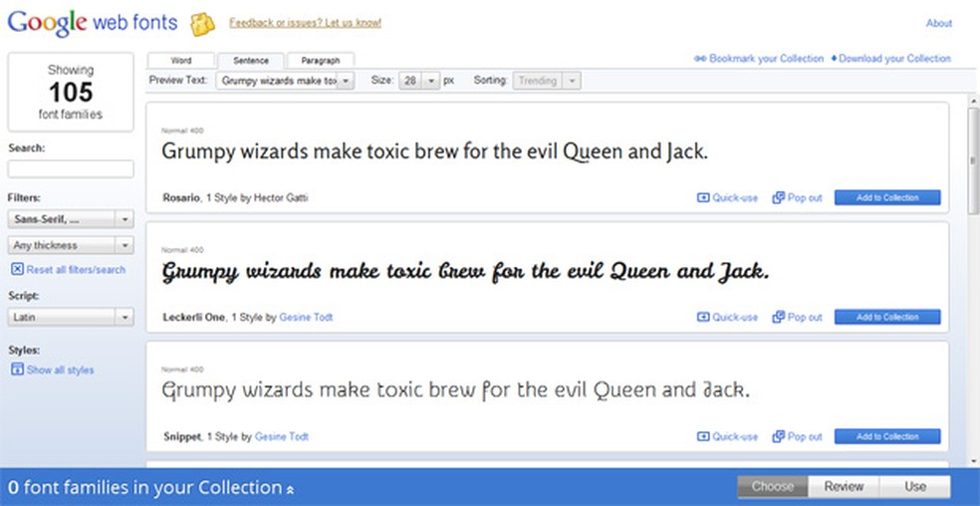Click the Quick-use link for Snippet
This screenshot has height=506, width=980.
tap(735, 436)
